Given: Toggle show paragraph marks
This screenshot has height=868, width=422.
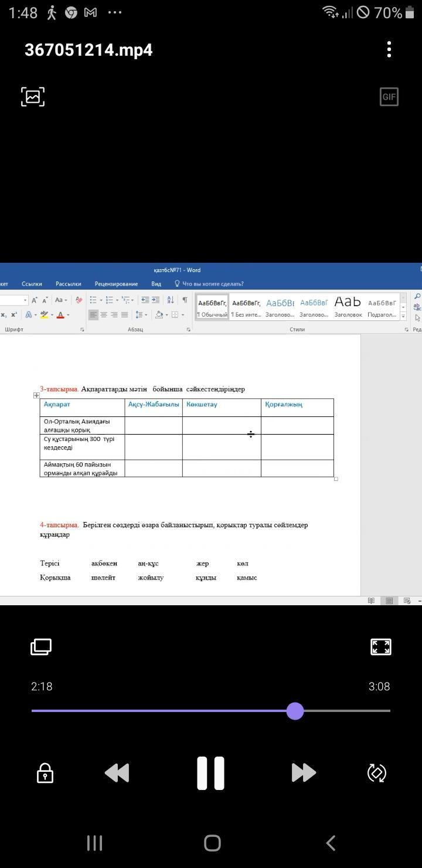Looking at the screenshot, I should (185, 300).
